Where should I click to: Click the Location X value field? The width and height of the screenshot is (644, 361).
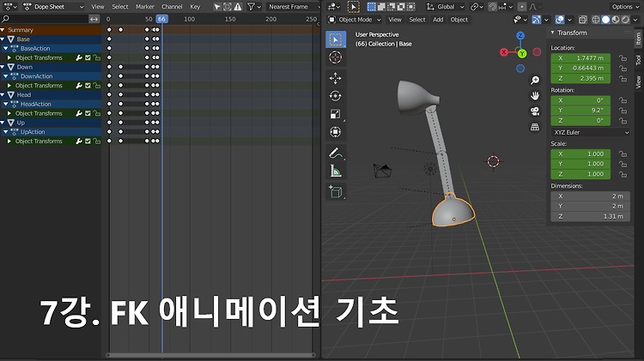[580, 58]
